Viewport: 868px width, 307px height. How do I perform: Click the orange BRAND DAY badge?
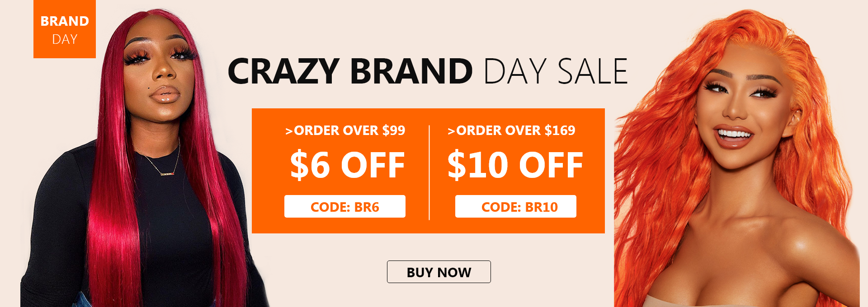tap(65, 29)
